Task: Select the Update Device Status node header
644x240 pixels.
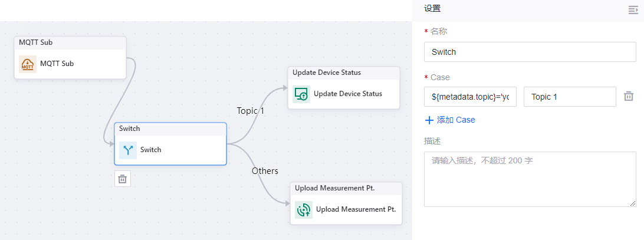Action: [x=344, y=73]
